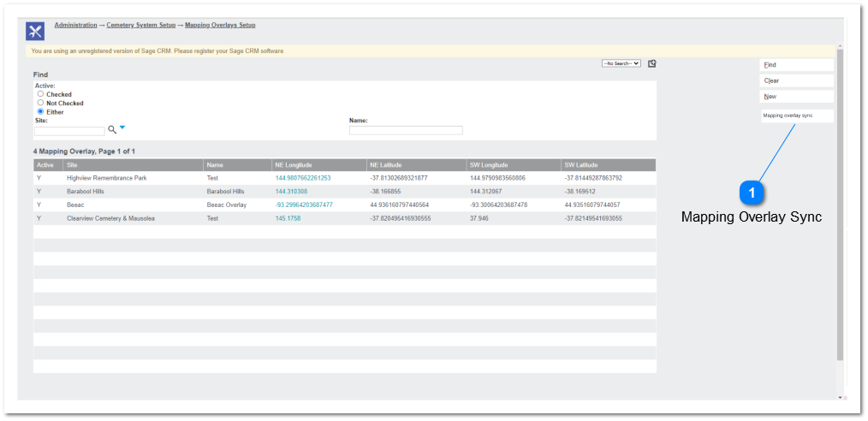Sort by NE Latitude column header
The width and height of the screenshot is (868, 421).
[x=386, y=165]
